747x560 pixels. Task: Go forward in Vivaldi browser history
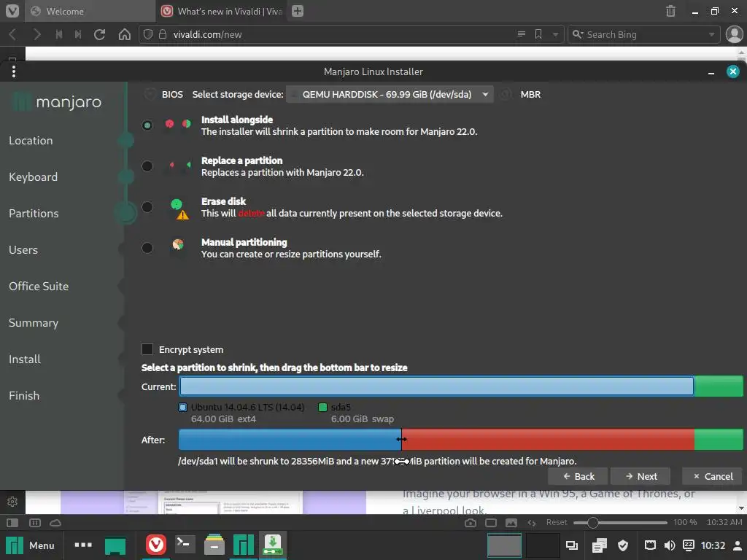[x=36, y=34]
